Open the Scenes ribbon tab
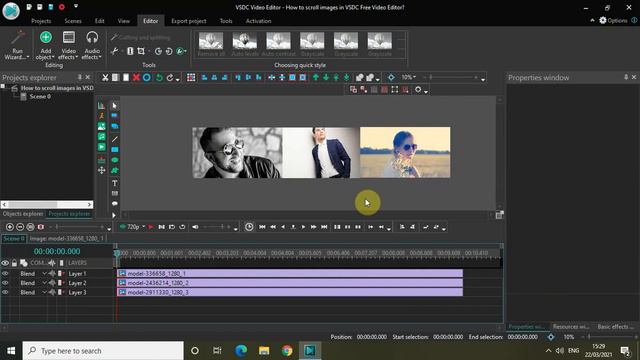 point(73,21)
